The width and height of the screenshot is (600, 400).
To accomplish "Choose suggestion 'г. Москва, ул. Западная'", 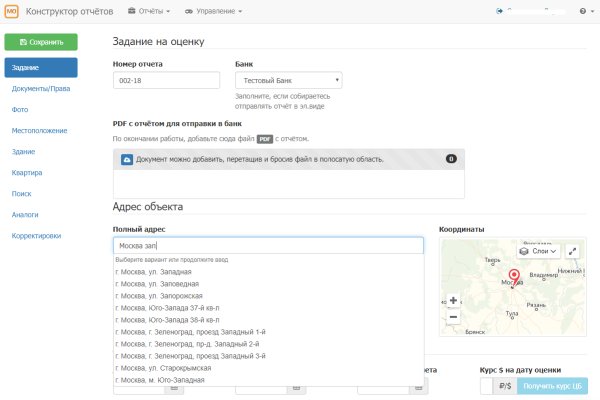I will (154, 272).
